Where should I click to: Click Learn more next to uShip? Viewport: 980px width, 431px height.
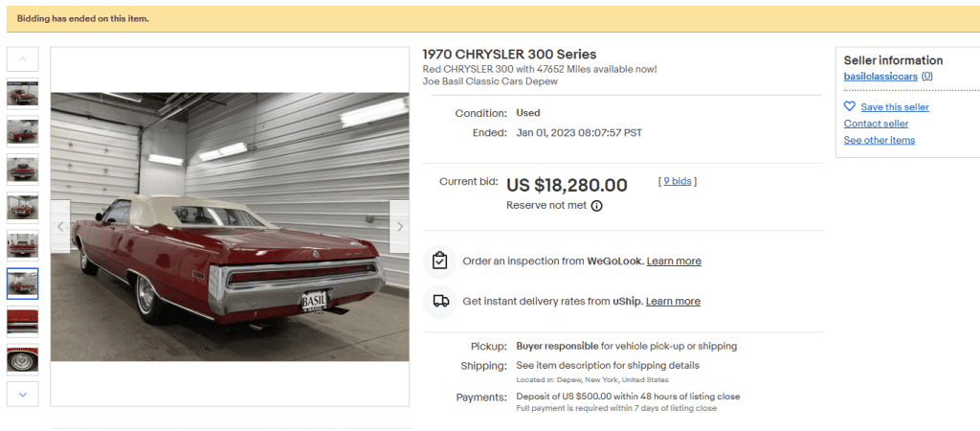pyautogui.click(x=673, y=302)
